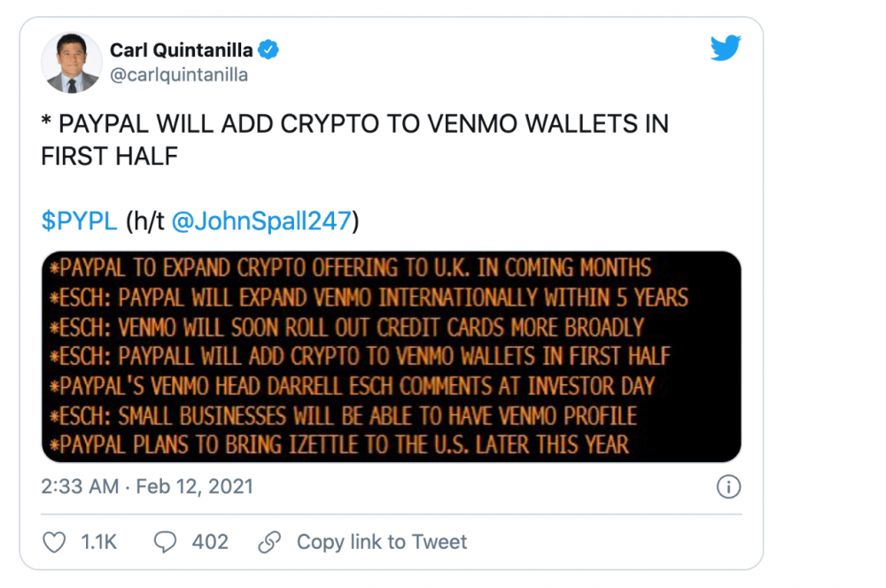Click the 1.1K likes count

point(99,542)
